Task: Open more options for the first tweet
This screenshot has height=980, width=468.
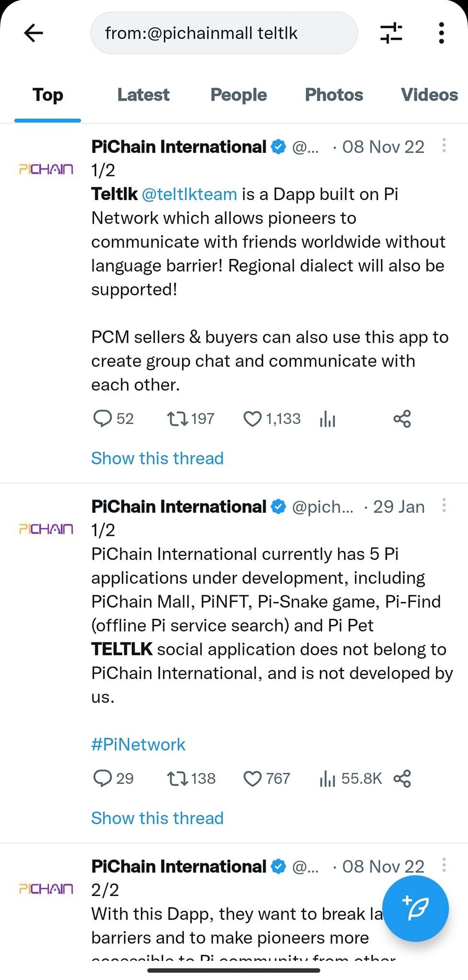Action: click(444, 145)
